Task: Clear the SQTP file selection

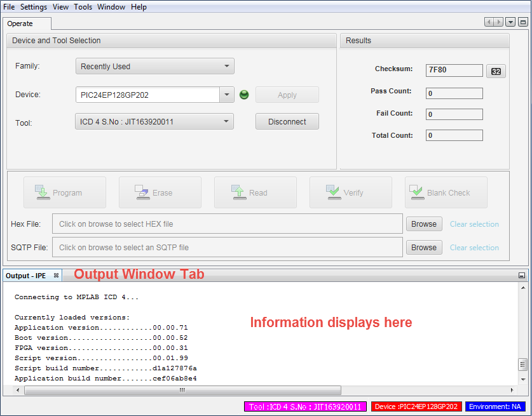Action: [x=474, y=248]
